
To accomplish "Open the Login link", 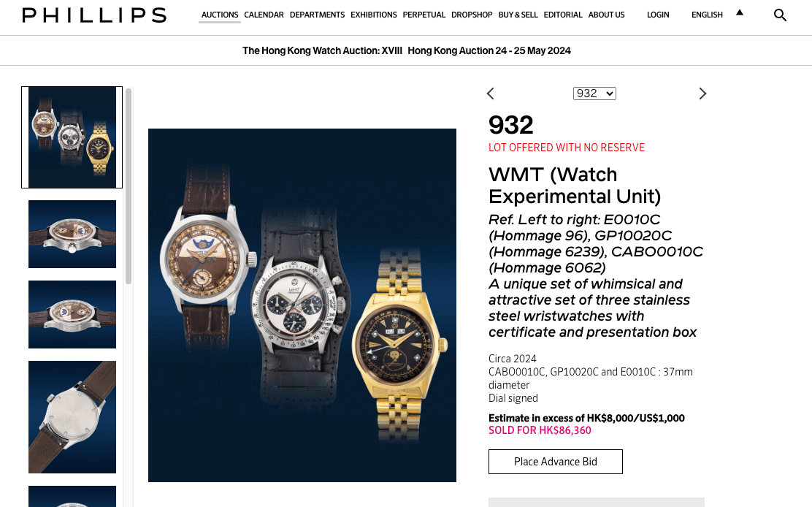I will pyautogui.click(x=658, y=15).
